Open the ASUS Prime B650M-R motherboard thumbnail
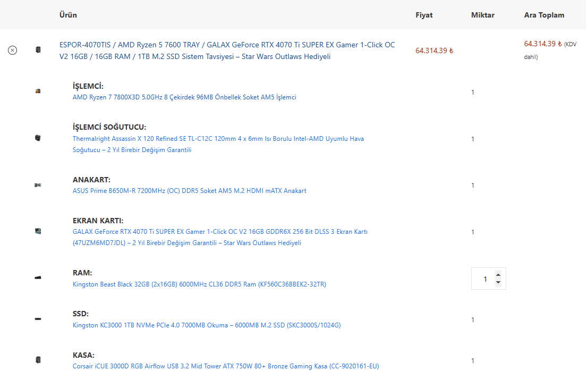 pos(38,185)
